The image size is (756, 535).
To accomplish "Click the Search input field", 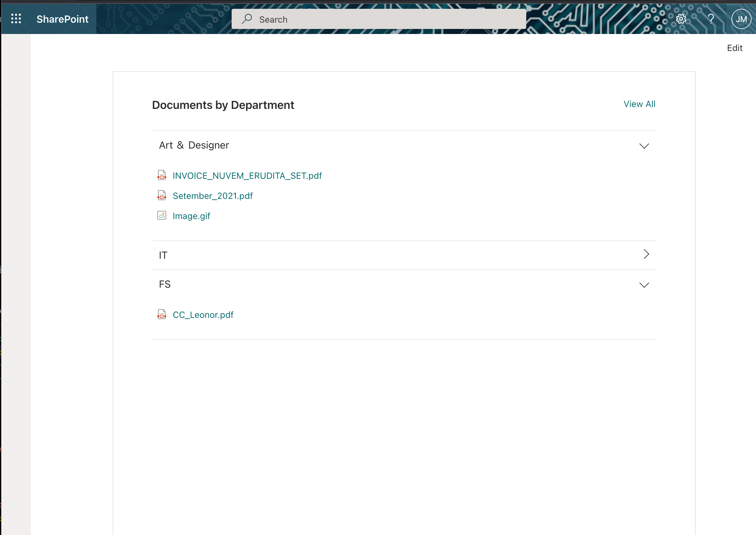I will click(x=379, y=19).
